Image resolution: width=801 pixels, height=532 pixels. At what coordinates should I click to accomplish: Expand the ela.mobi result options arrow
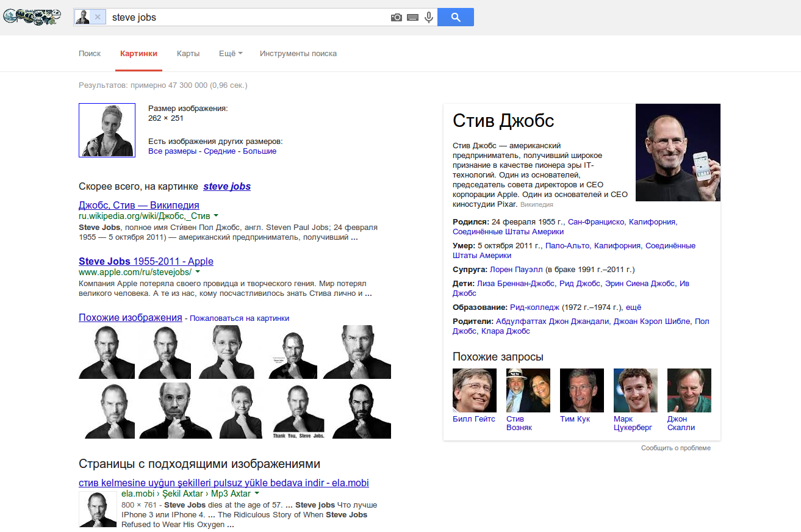[x=257, y=494]
